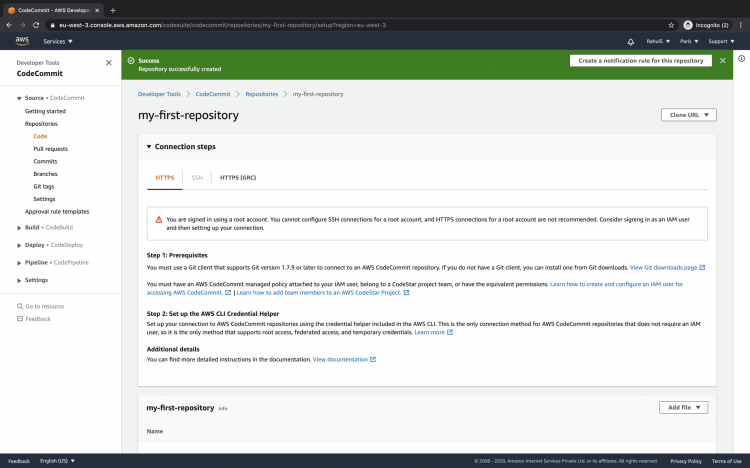Click Go to resource search field
The height and width of the screenshot is (468, 750).
pos(44,306)
